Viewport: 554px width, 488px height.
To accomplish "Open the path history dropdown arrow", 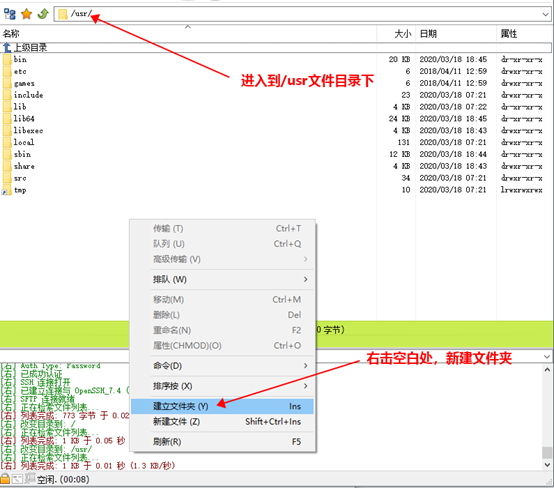I will pos(546,14).
